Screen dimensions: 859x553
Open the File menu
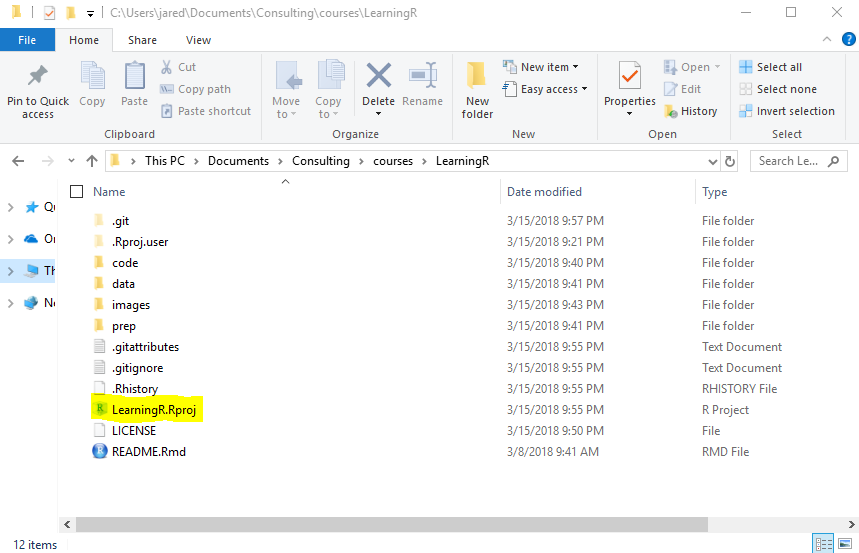coord(27,40)
